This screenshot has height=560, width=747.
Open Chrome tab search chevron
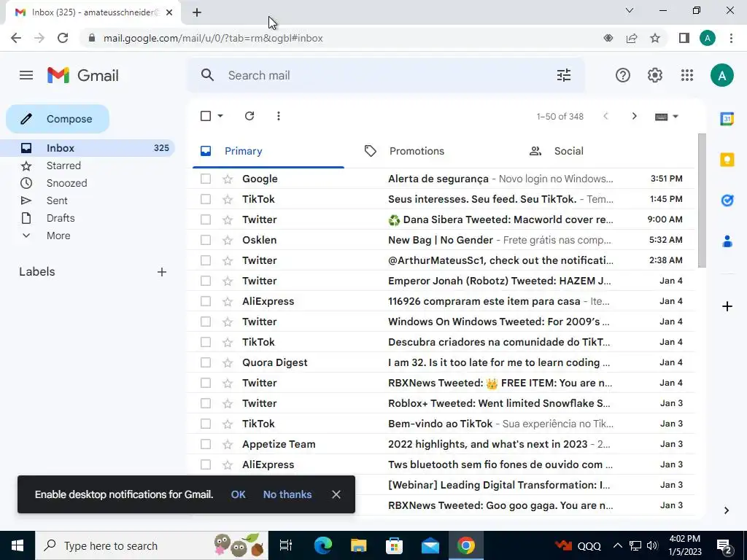click(630, 10)
